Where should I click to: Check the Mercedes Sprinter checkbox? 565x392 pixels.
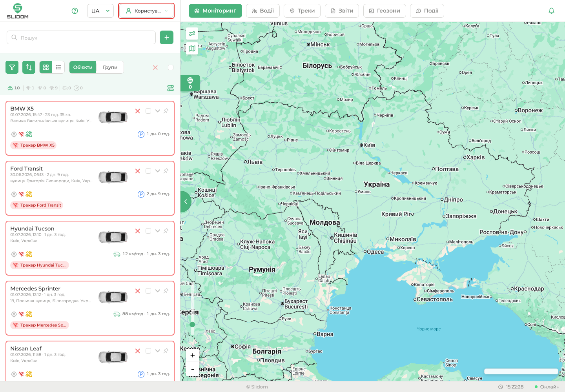tap(148, 291)
